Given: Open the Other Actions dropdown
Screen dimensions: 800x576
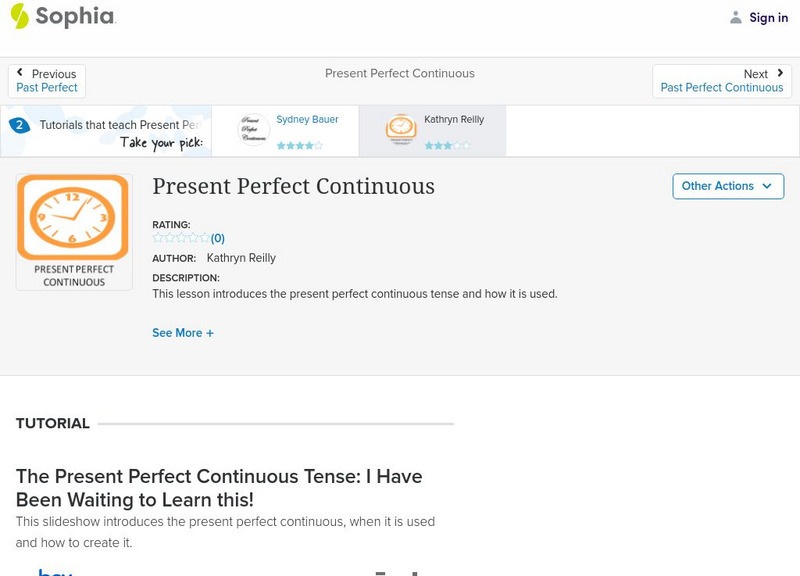Looking at the screenshot, I should pos(727,186).
